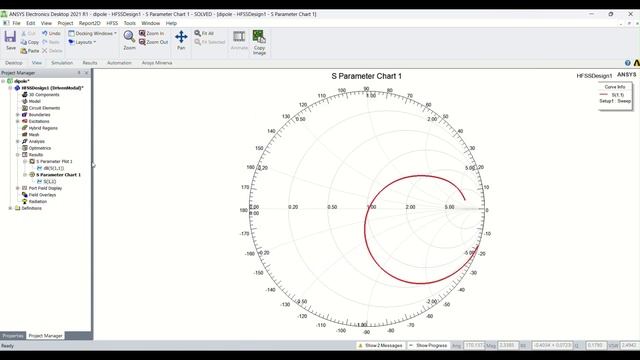Click the Paste icon in the ribbon

point(24,51)
